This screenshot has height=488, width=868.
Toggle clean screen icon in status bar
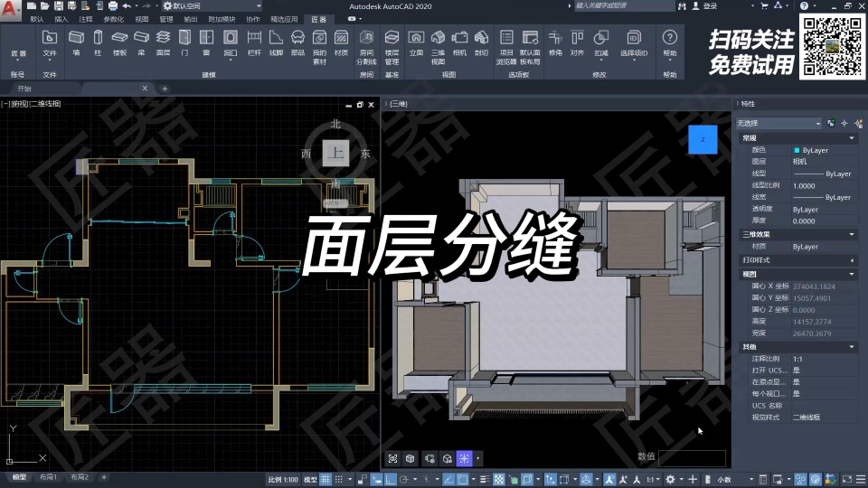[x=847, y=479]
